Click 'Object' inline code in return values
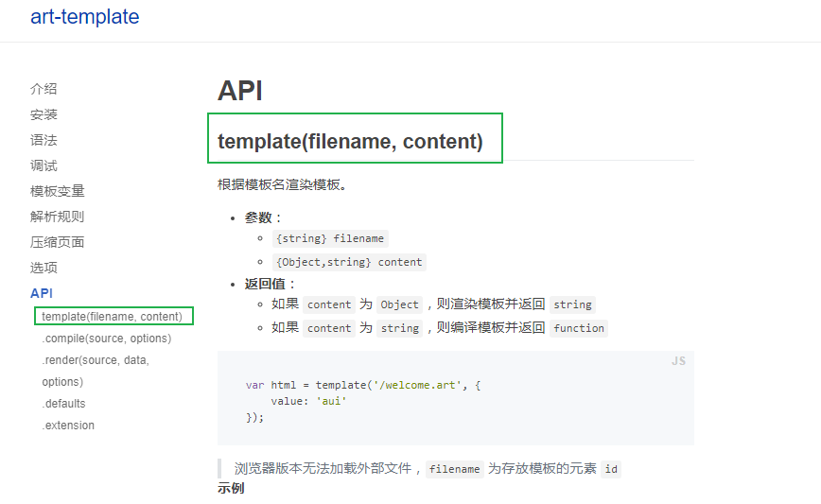 pyautogui.click(x=399, y=304)
